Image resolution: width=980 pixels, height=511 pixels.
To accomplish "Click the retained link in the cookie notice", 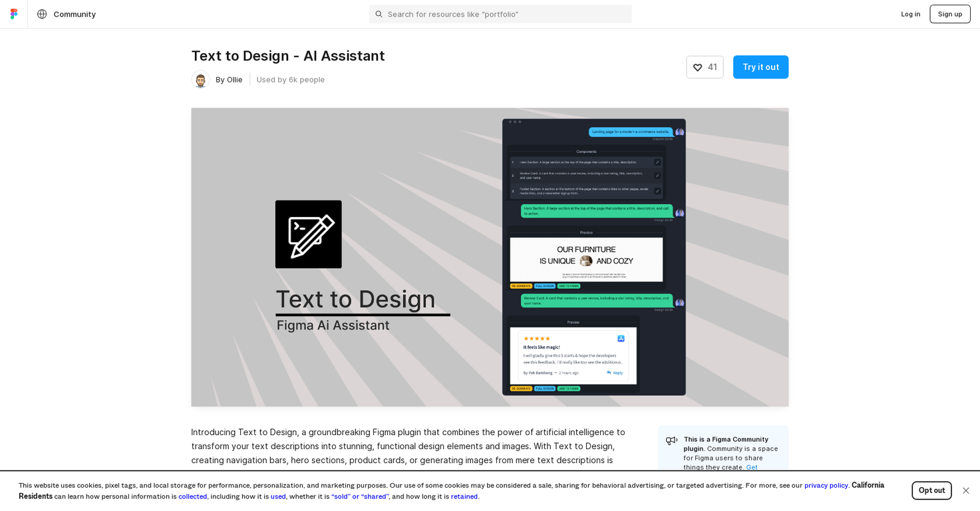I will (464, 496).
